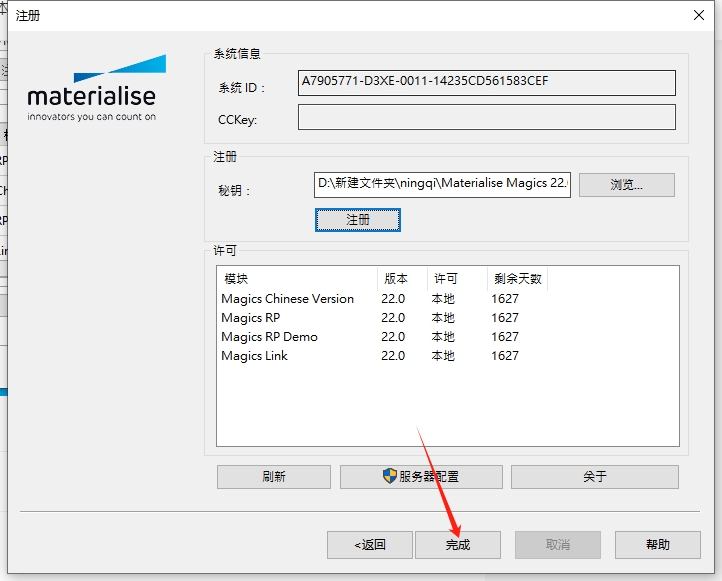Select the Magics RP license row
The height and width of the screenshot is (581, 722).
click(448, 318)
